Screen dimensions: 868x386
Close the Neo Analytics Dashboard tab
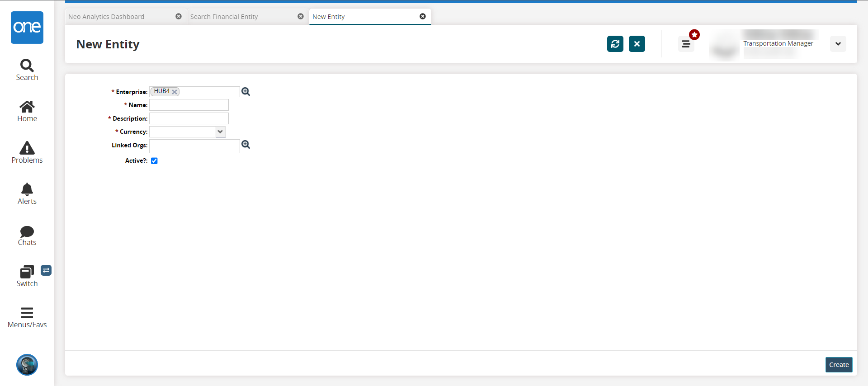179,16
